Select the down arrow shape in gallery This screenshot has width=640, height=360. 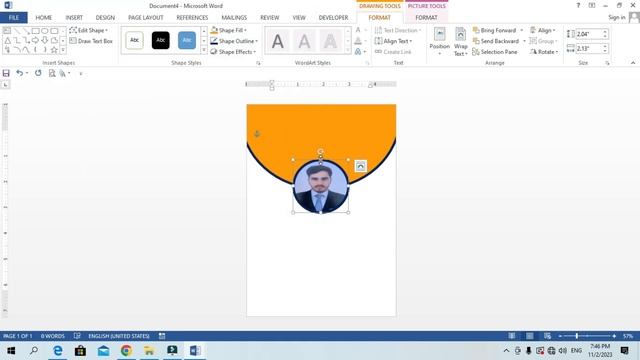(44, 40)
